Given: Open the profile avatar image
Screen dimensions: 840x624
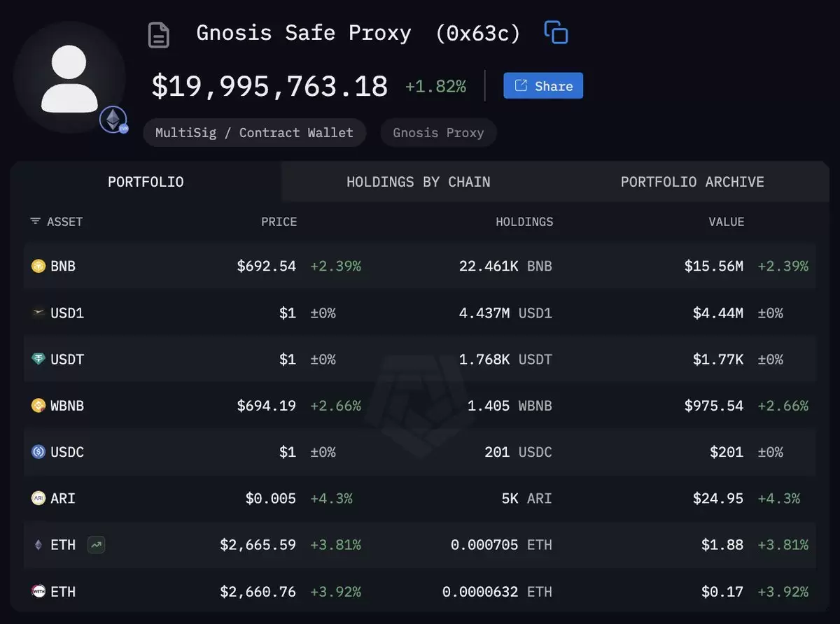Looking at the screenshot, I should [69, 78].
